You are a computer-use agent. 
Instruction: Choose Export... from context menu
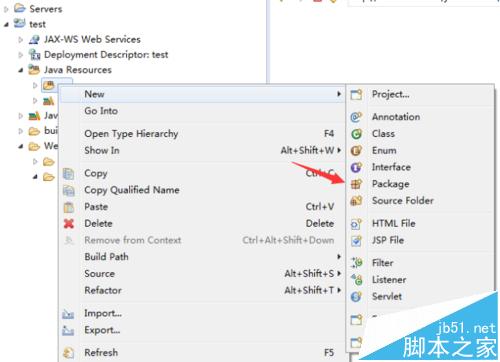point(202,330)
